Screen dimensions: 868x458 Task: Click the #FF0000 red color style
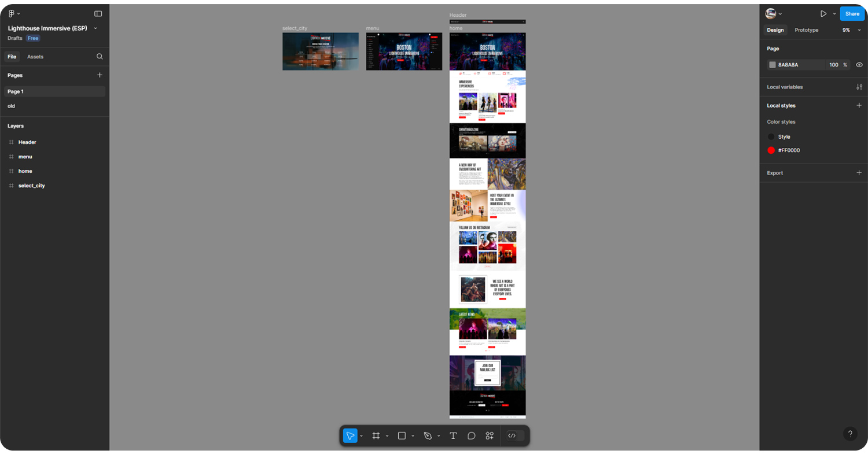tap(789, 150)
